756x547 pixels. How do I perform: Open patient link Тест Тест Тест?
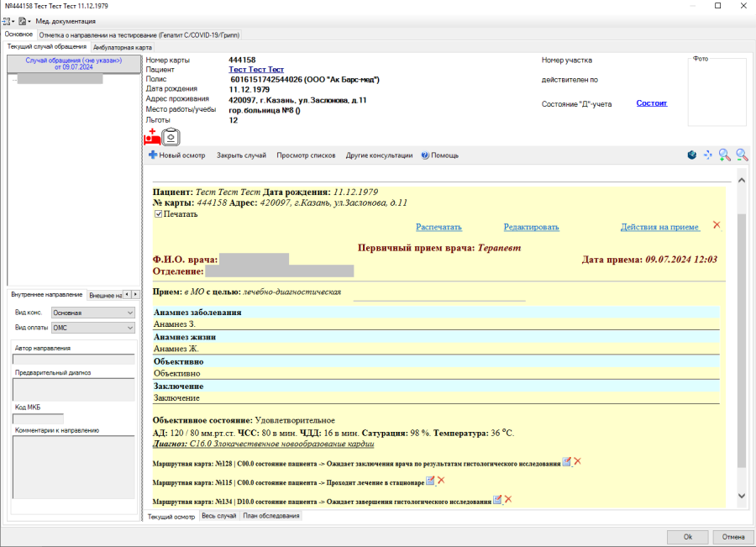pyautogui.click(x=256, y=70)
